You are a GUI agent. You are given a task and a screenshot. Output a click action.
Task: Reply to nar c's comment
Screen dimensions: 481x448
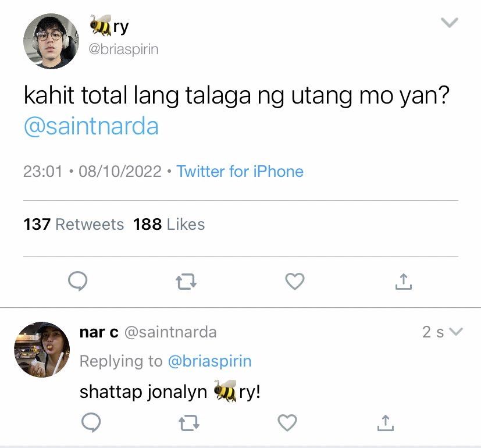(91, 422)
